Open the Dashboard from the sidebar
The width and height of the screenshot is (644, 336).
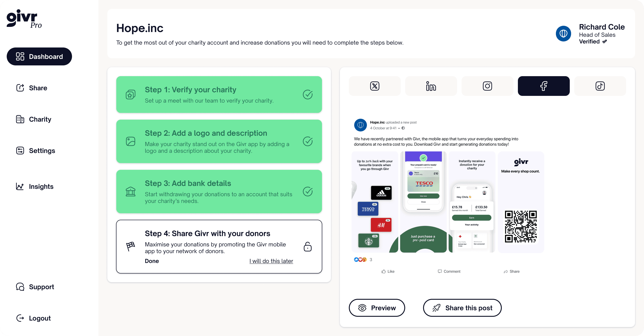[x=39, y=56]
